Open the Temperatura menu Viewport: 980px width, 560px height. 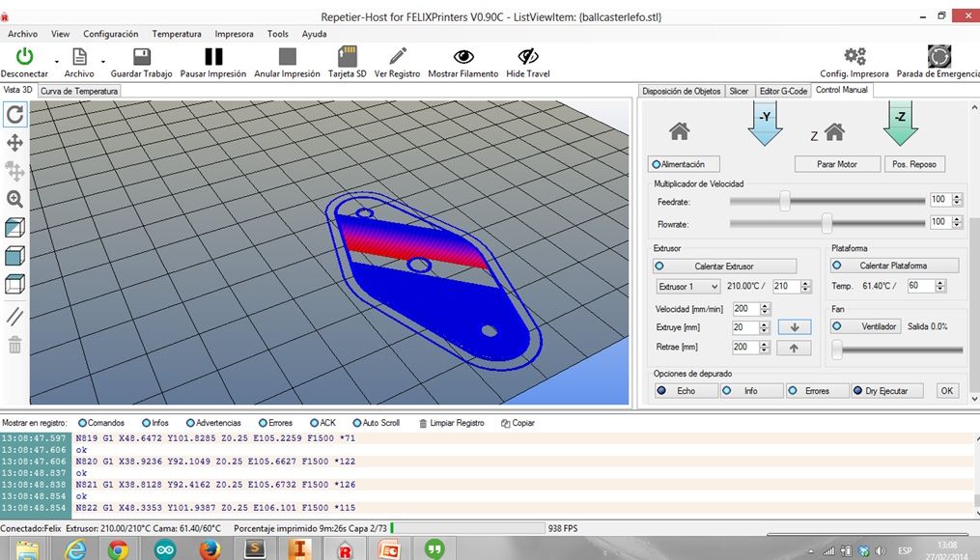click(x=177, y=34)
